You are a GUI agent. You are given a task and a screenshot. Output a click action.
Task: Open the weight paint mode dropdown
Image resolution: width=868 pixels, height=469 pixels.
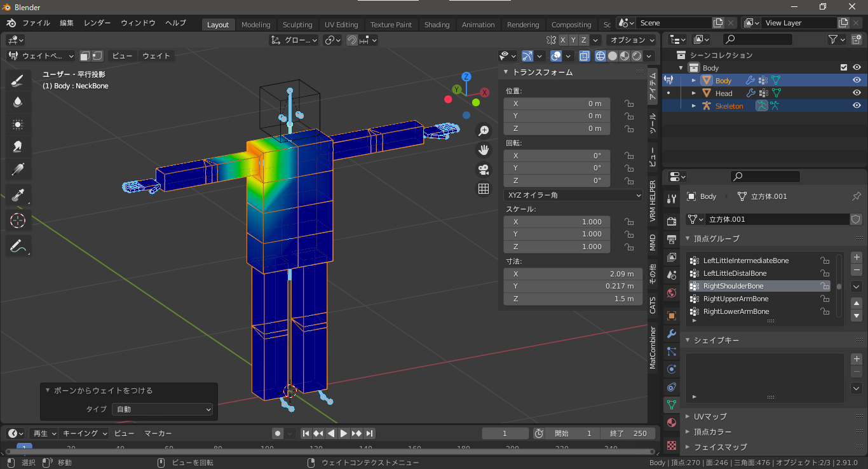coord(41,56)
